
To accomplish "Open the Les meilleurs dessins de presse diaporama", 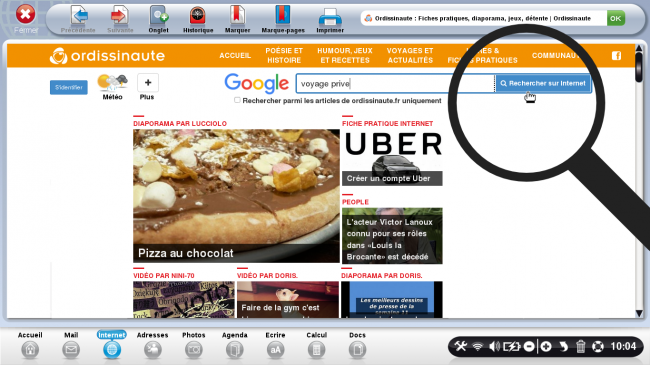I will (392, 299).
